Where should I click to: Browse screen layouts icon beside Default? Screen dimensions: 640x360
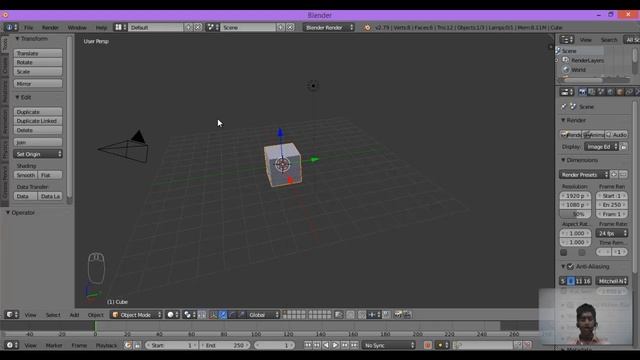pos(120,27)
